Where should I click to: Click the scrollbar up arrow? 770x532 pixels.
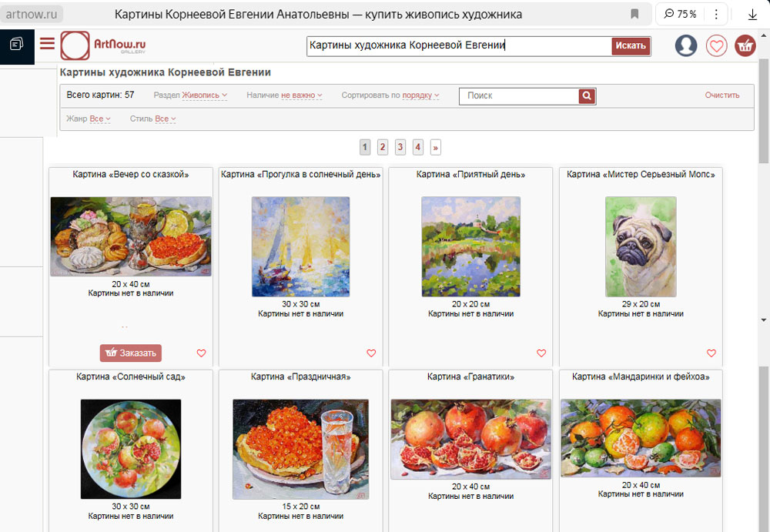[x=764, y=36]
